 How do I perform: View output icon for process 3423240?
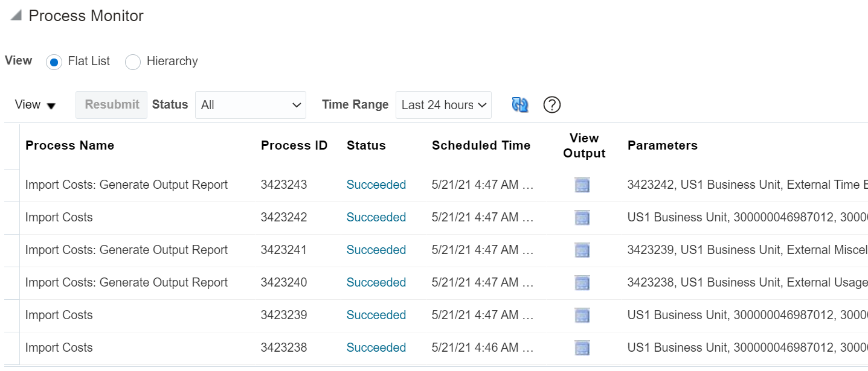pyautogui.click(x=582, y=283)
